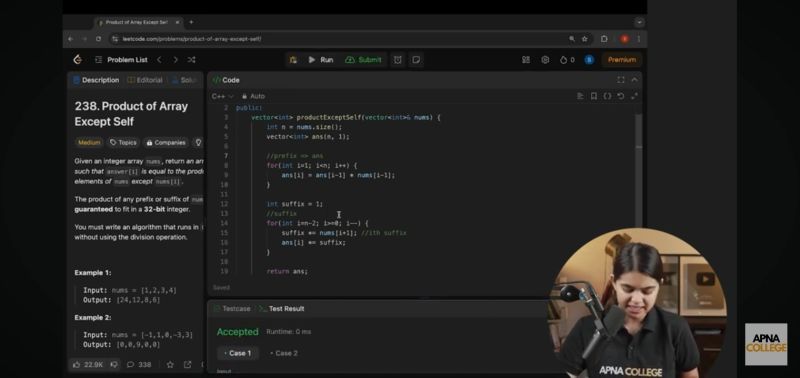
Task: Switch to the Testcase tab
Action: 232,309
